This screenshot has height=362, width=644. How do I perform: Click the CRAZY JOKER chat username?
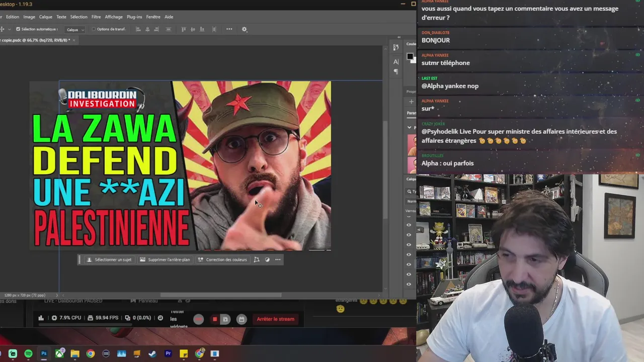tap(433, 124)
